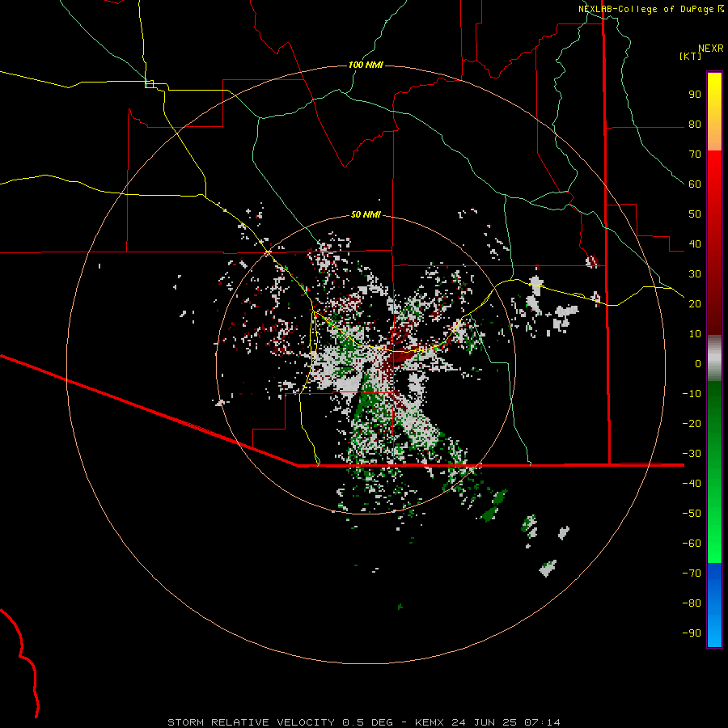Click the -90 value on the color scale
Screen dimensions: 728x728
(x=692, y=633)
